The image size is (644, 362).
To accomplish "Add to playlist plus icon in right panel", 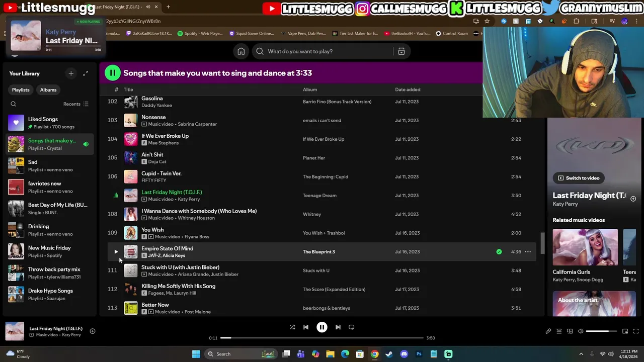I will [x=633, y=199].
